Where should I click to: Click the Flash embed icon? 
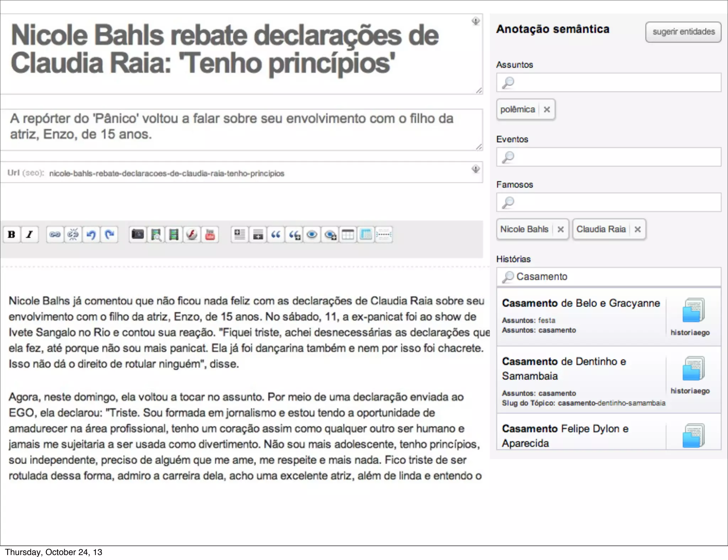pos(192,235)
